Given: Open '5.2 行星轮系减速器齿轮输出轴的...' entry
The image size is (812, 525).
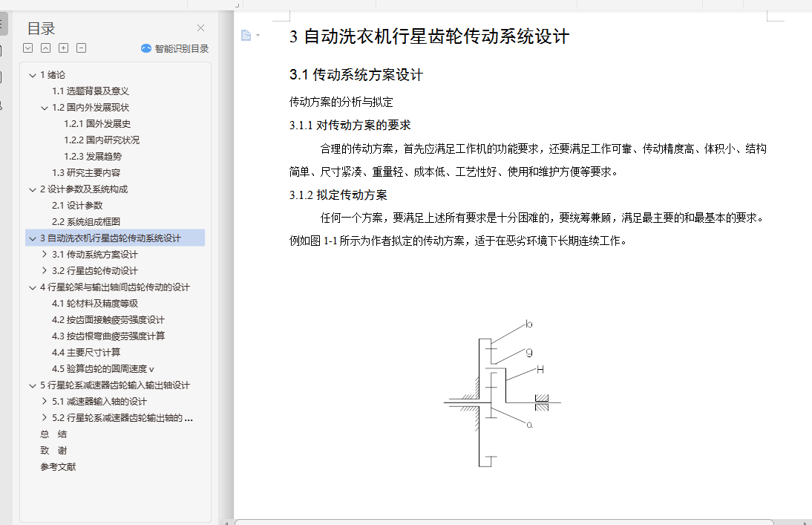Looking at the screenshot, I should click(122, 418).
